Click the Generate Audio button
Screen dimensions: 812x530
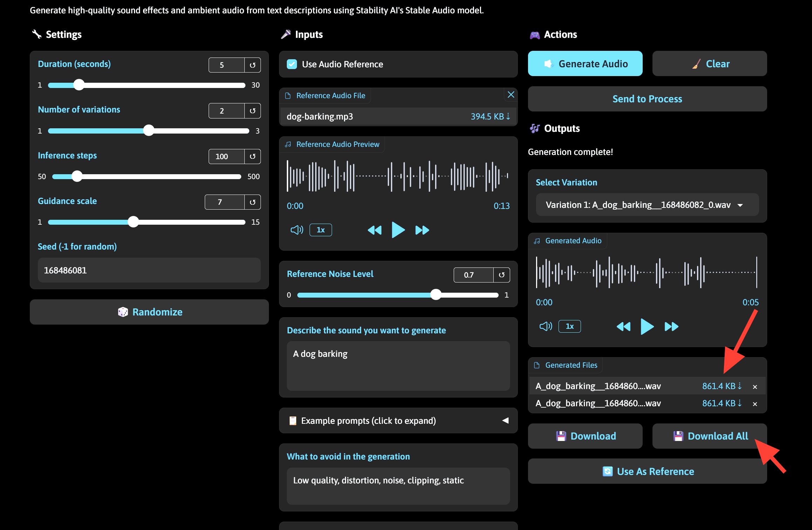[584, 63]
